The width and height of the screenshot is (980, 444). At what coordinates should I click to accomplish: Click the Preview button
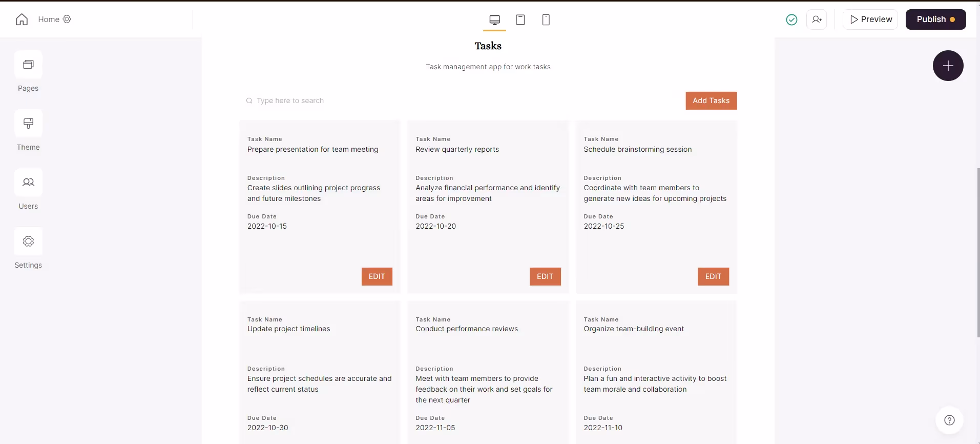click(870, 19)
